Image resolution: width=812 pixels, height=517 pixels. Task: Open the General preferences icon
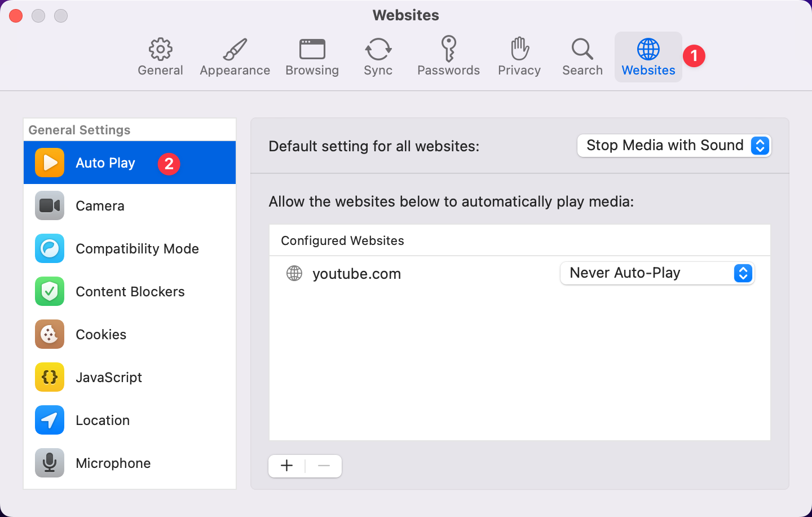[160, 50]
